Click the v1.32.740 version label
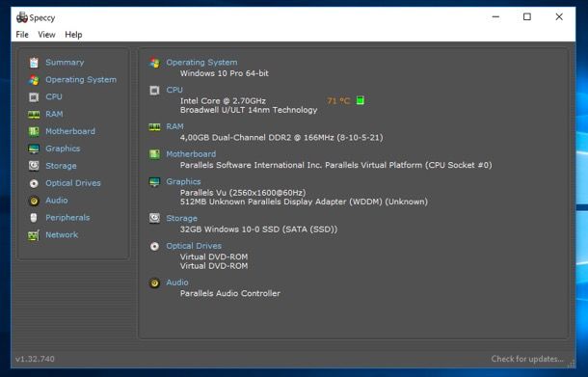The height and width of the screenshot is (377, 588). (x=35, y=359)
